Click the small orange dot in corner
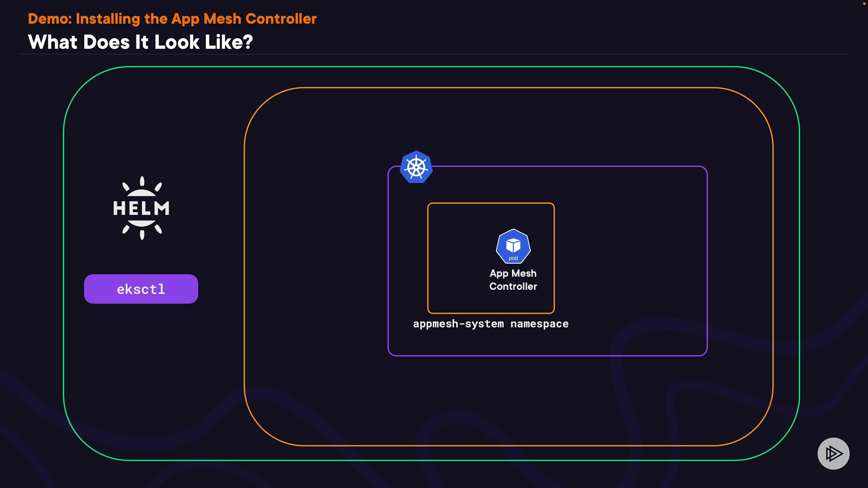Viewport: 868px width, 488px height. pyautogui.click(x=864, y=3)
